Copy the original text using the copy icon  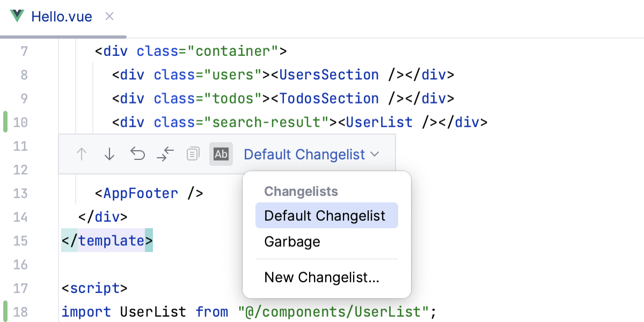(x=192, y=154)
